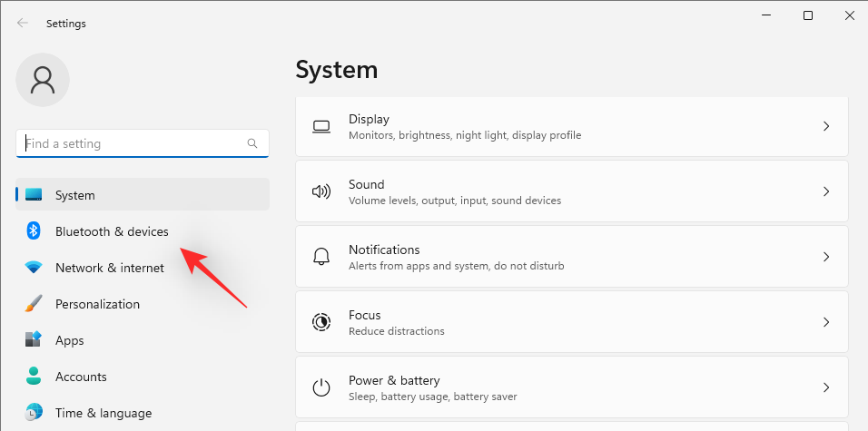Screen dimensions: 868x431
Task: Open Sound settings row
Action: [x=572, y=191]
